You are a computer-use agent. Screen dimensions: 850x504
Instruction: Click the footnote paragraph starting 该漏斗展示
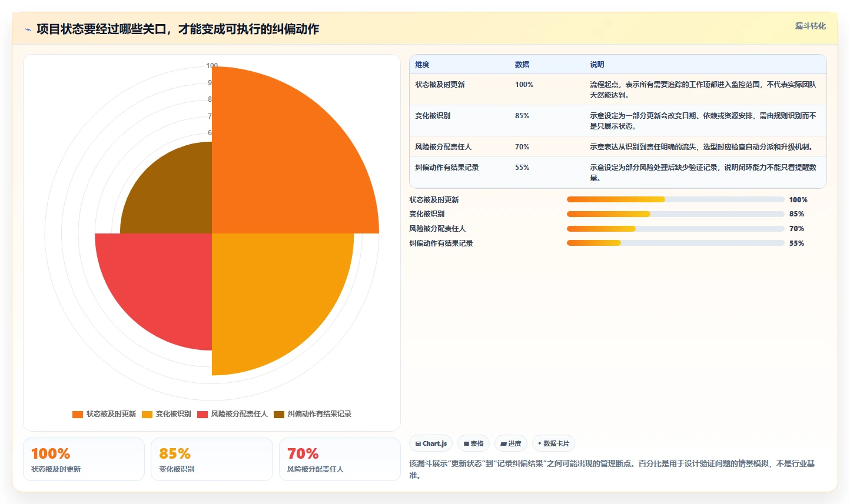[612, 469]
